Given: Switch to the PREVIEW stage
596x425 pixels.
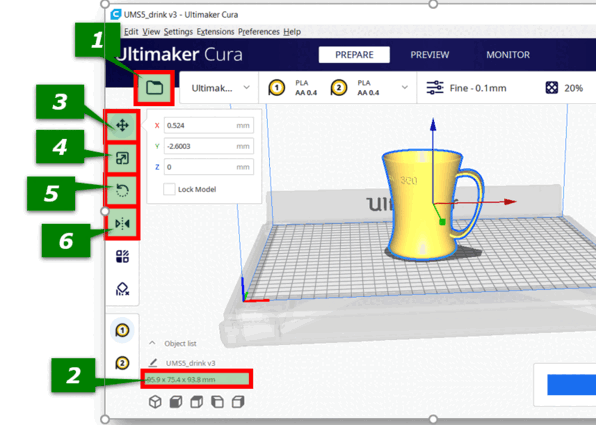Looking at the screenshot, I should [x=430, y=55].
